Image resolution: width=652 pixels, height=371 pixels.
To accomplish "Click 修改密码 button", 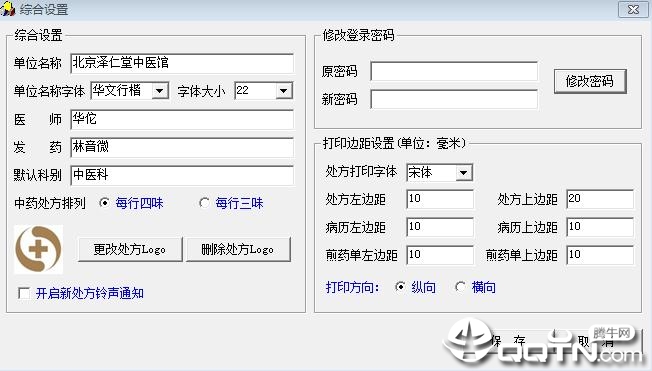I will click(x=590, y=81).
